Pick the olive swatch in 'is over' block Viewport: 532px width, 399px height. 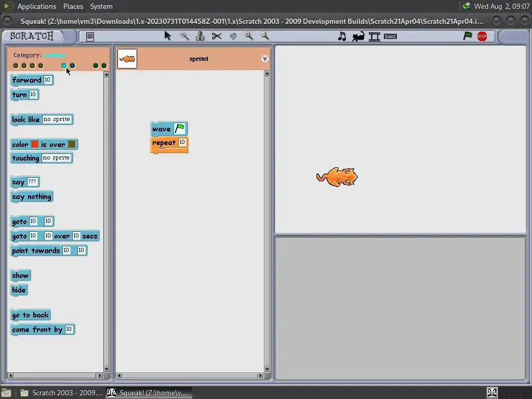pyautogui.click(x=72, y=144)
